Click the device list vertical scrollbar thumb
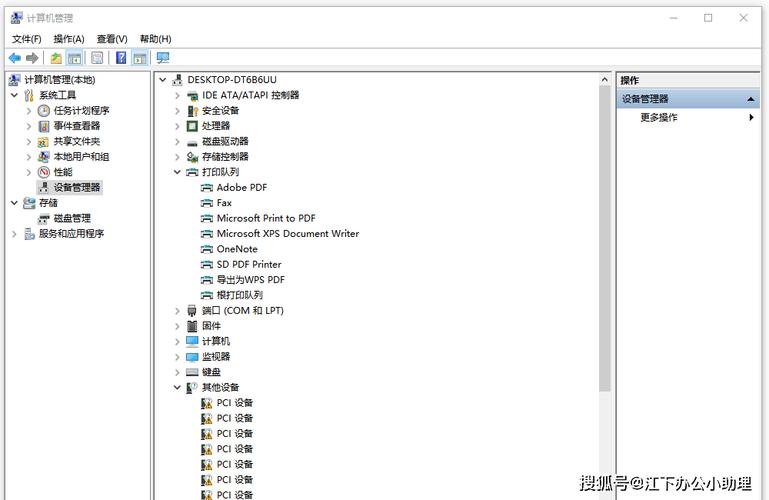769x500 pixels. tap(605, 239)
